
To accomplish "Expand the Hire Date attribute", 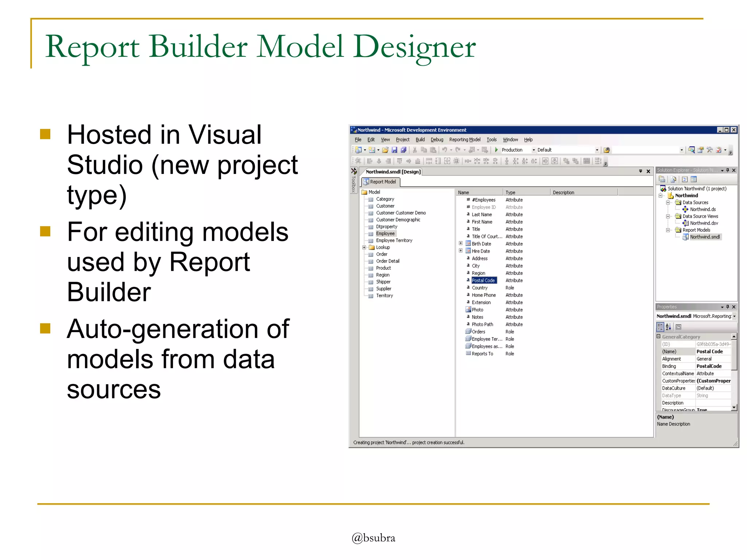I will coord(461,250).
